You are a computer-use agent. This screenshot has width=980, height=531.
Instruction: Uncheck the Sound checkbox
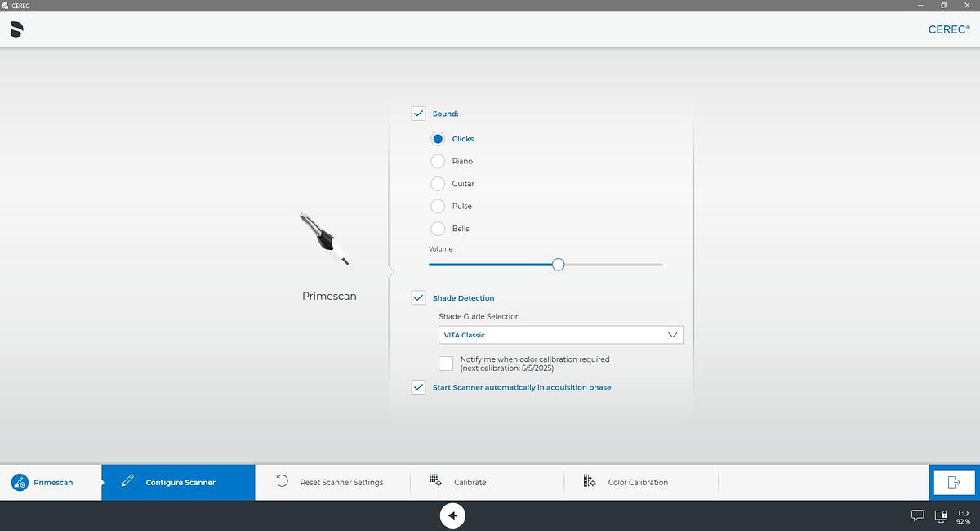tap(418, 114)
